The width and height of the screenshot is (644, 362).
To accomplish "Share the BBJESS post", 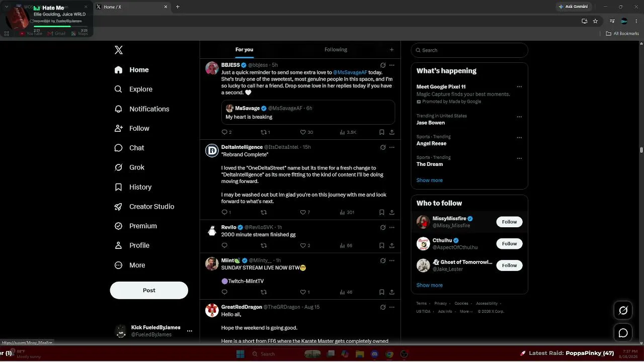I will pos(392,132).
